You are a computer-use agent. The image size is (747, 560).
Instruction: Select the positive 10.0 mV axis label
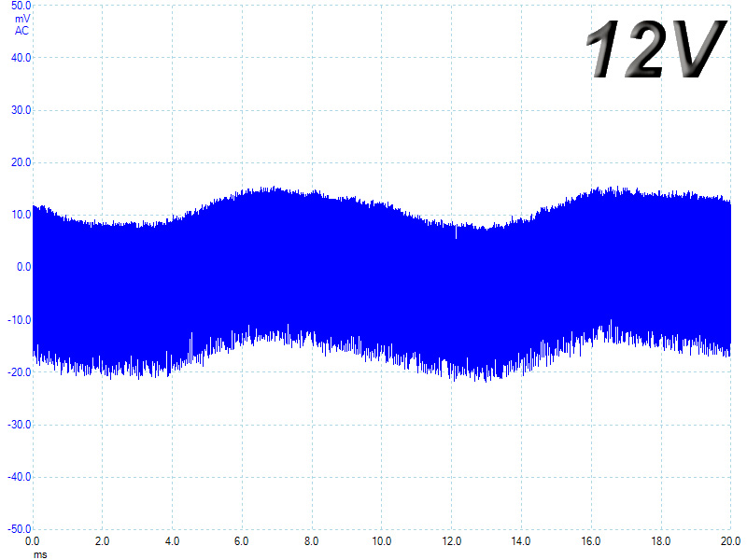pos(21,215)
